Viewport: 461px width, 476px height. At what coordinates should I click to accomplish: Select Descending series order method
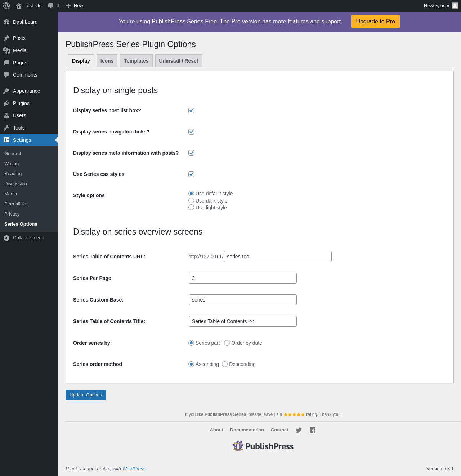tap(225, 364)
